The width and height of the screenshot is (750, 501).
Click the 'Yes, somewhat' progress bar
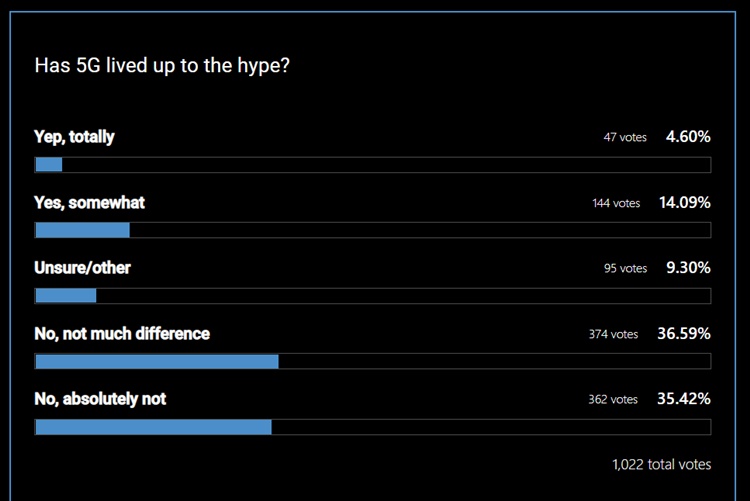(373, 230)
